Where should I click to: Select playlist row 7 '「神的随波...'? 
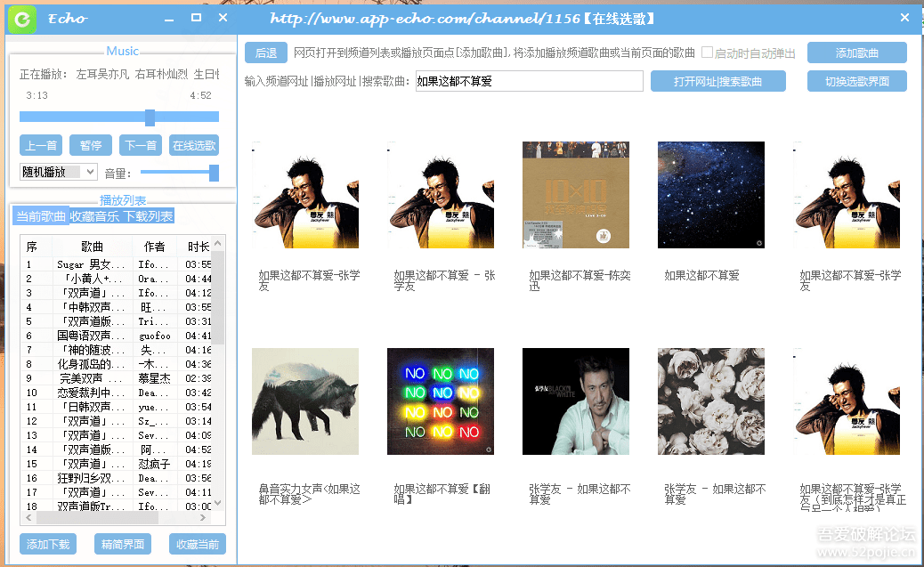pyautogui.click(x=116, y=350)
